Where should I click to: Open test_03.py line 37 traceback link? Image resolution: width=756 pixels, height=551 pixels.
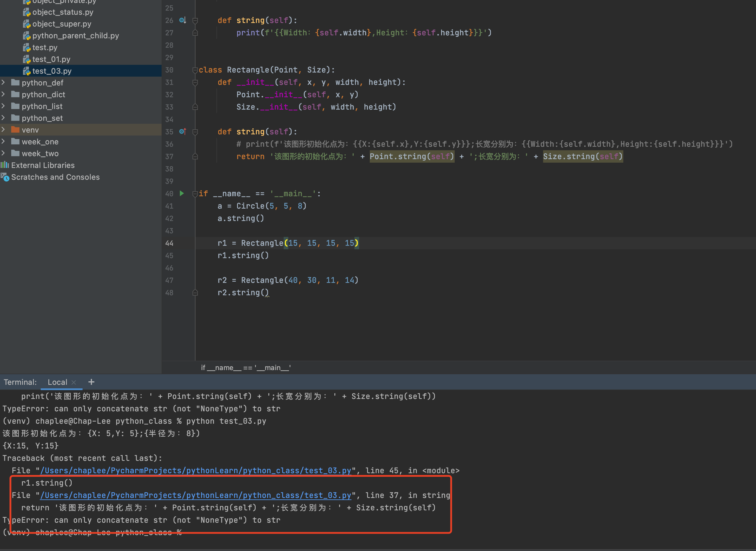coord(195,495)
